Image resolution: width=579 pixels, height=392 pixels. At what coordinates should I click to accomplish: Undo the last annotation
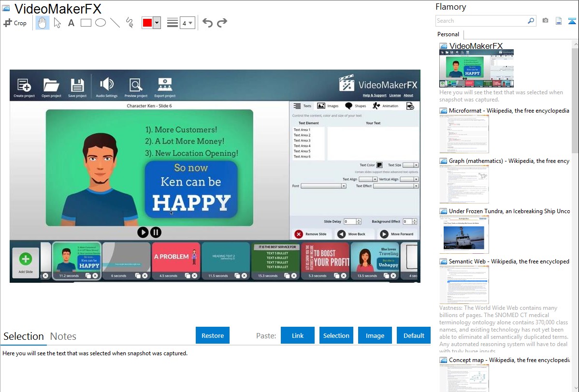tap(207, 23)
